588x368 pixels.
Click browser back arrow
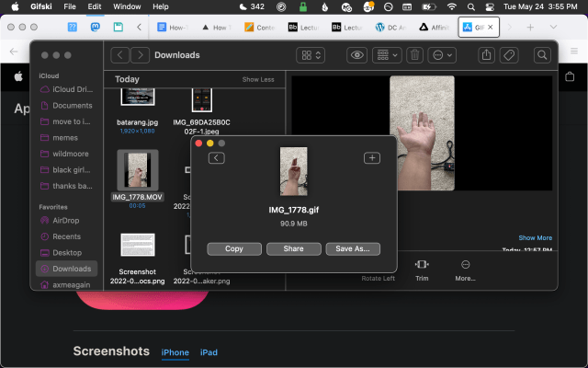tap(14, 52)
